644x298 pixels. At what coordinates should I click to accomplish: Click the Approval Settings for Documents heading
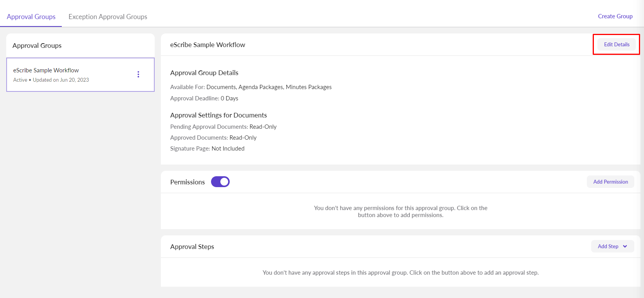(218, 115)
